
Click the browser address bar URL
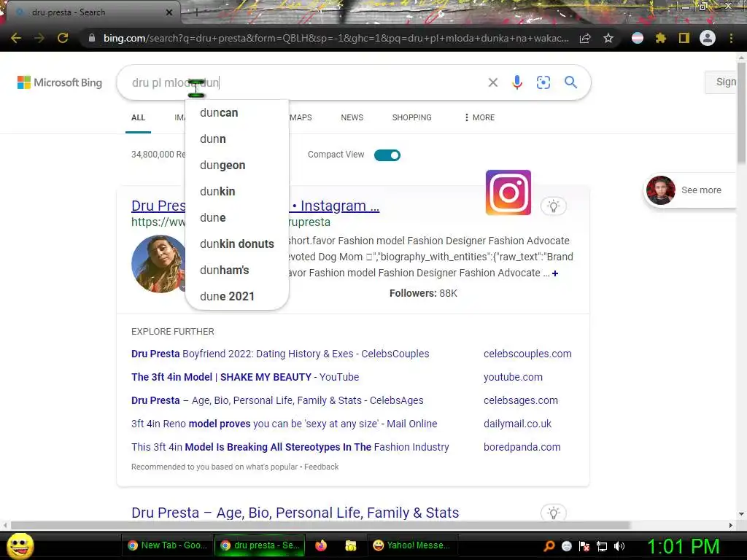[x=336, y=38]
